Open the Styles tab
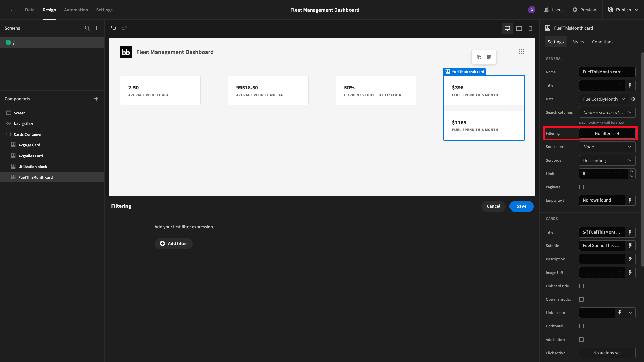 click(x=578, y=42)
